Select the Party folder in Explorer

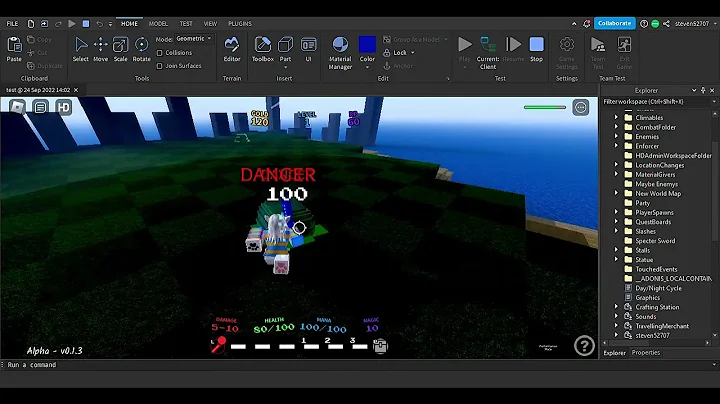click(642, 203)
